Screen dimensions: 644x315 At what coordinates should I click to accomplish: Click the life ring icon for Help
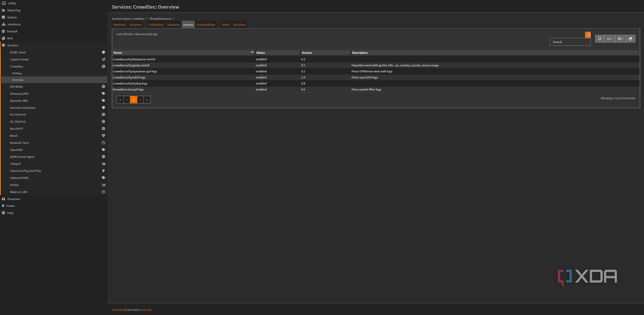pos(3,213)
